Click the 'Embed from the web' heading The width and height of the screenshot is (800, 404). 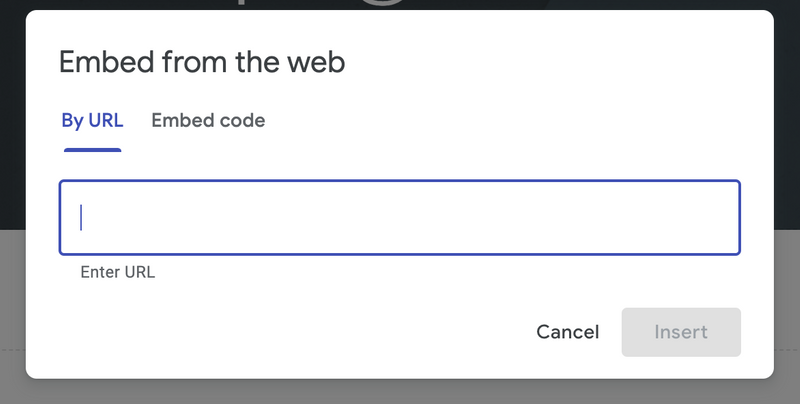202,62
